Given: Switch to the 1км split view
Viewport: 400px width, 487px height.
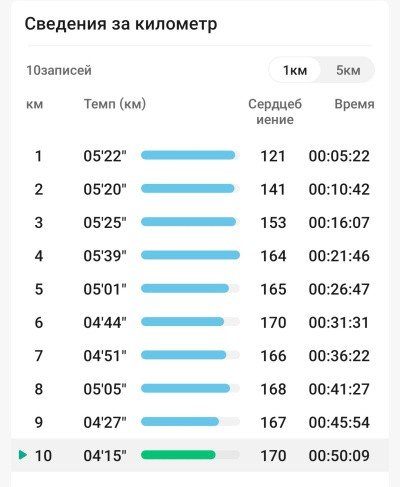Looking at the screenshot, I should 295,70.
